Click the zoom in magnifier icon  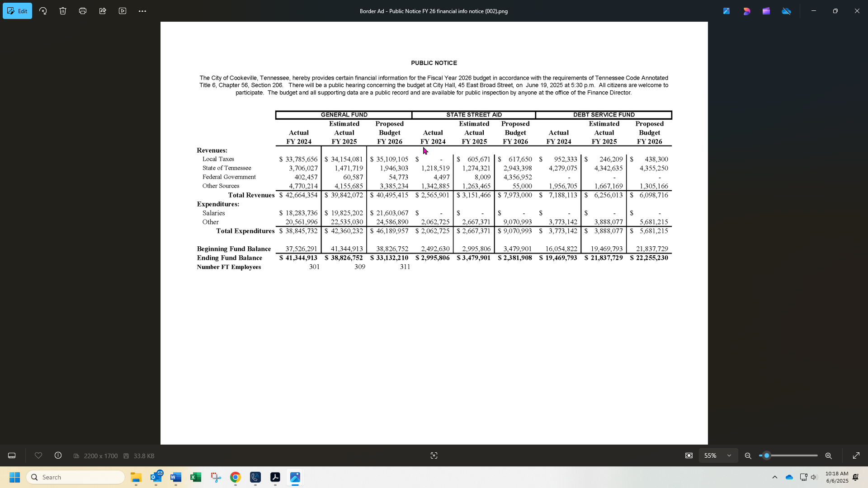pyautogui.click(x=829, y=455)
